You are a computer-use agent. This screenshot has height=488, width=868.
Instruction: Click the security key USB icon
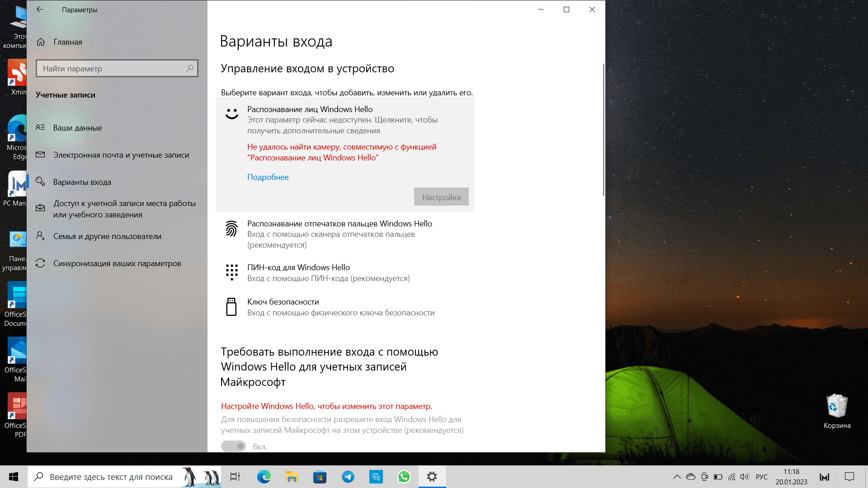coord(231,307)
